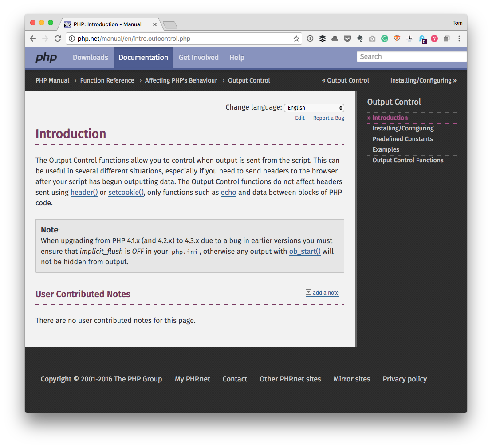Open the 1Password extension icon

[x=310, y=39]
